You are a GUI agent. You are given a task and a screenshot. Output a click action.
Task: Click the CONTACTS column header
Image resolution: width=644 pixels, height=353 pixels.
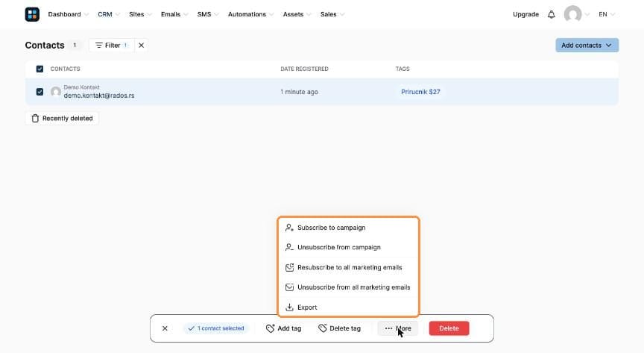[x=66, y=69]
